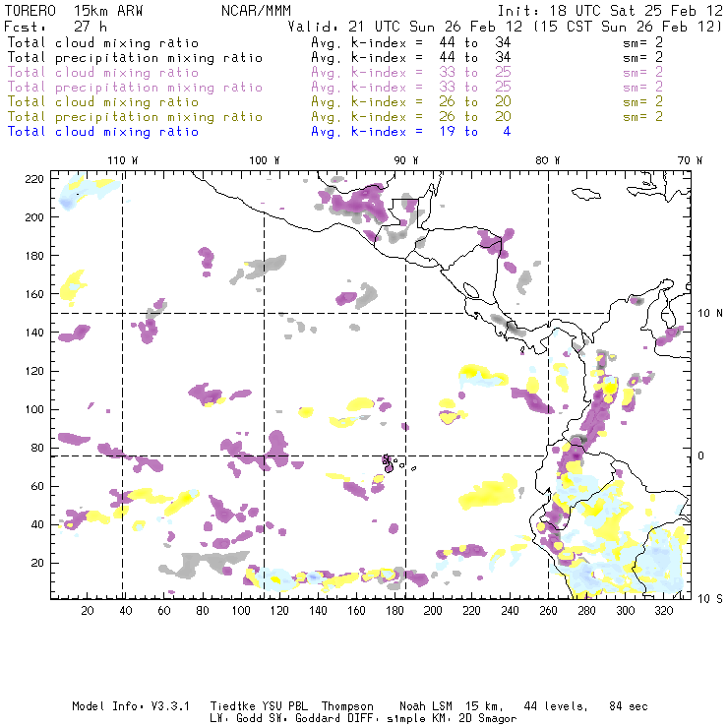
Task: Click the '(15 CST Sun 26 Feb 12)' local time text
Action: 627,27
